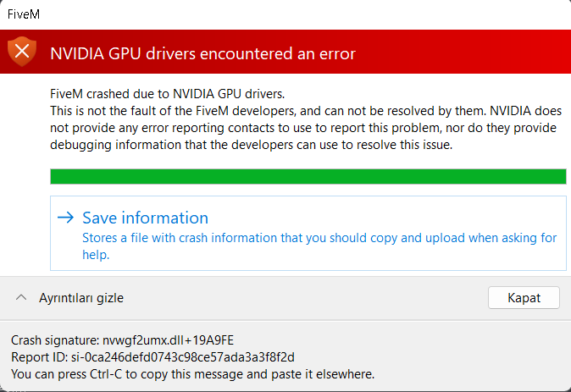Click the NVIDIA GPU drivers encountered an error heading

(202, 53)
